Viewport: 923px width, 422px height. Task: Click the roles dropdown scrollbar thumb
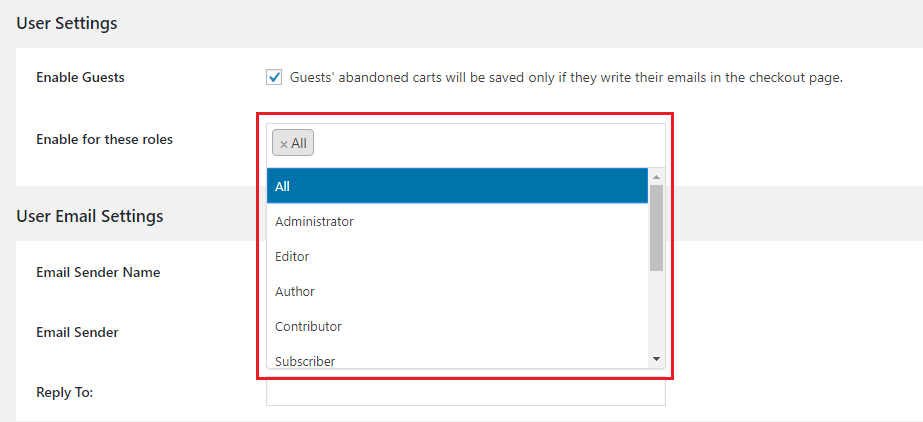pos(656,227)
